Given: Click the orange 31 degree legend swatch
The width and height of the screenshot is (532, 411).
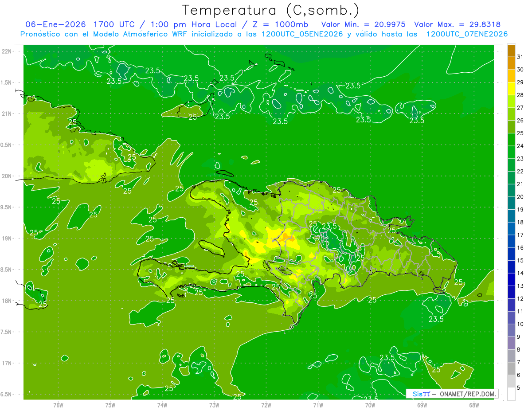Looking at the screenshot, I should pyautogui.click(x=511, y=51).
